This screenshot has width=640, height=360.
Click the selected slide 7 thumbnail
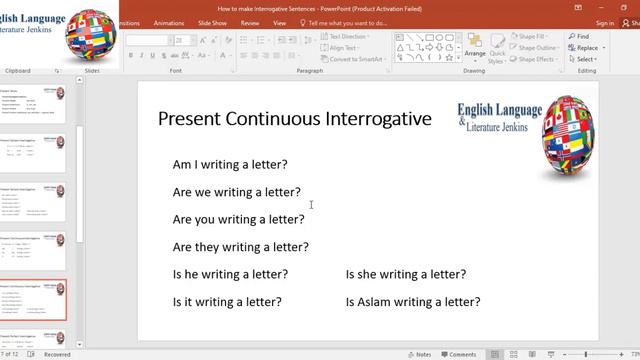(x=33, y=300)
